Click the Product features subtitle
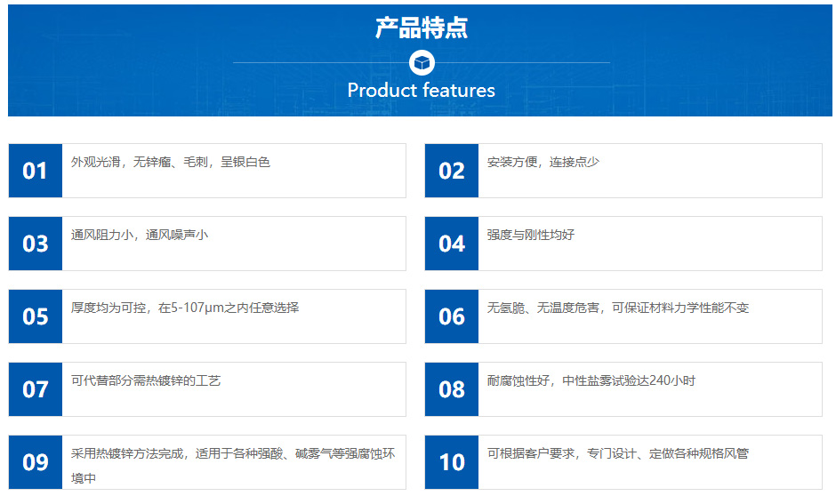 (422, 90)
